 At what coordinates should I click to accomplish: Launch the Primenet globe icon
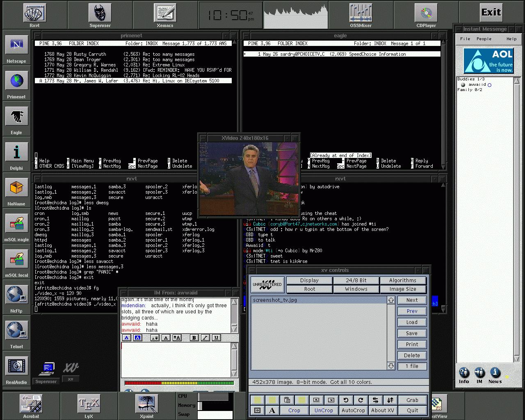coord(16,81)
